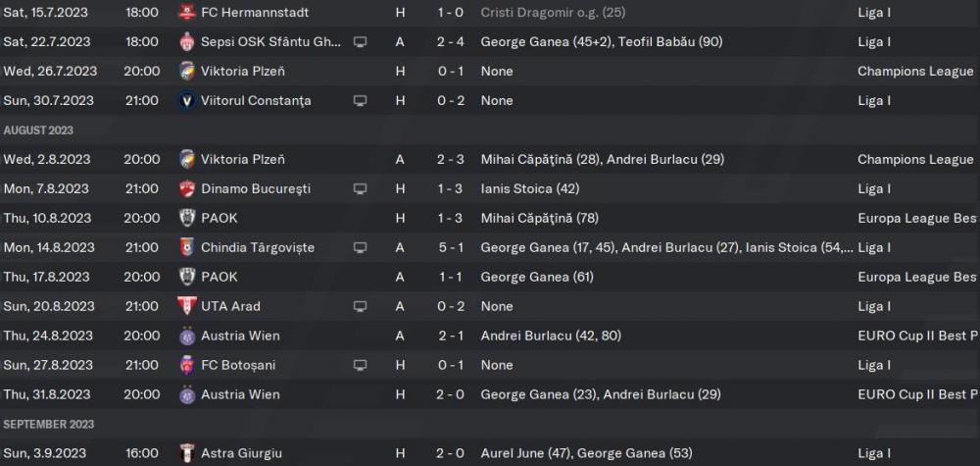Click the AUGUST 2023 month header
This screenshot has height=466, width=980.
pyautogui.click(x=38, y=130)
